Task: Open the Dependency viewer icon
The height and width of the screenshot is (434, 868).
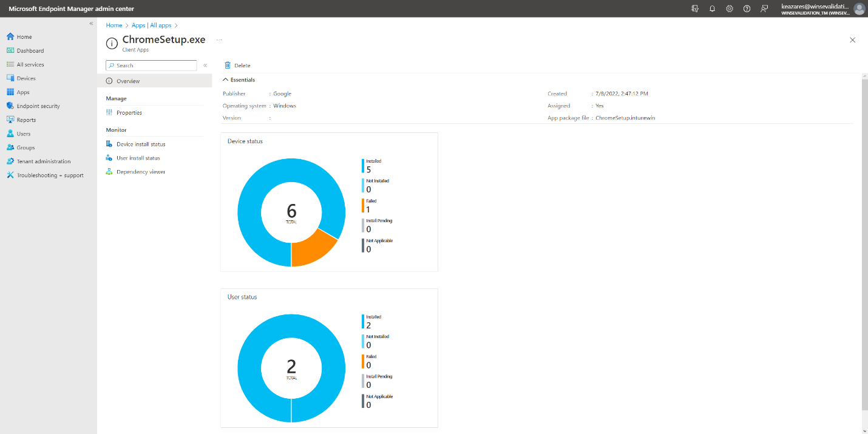Action: click(x=109, y=172)
